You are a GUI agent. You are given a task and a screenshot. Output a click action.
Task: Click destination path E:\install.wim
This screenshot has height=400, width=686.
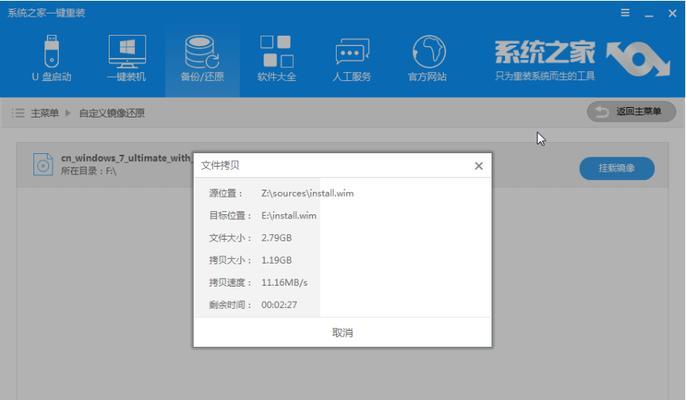(x=289, y=216)
